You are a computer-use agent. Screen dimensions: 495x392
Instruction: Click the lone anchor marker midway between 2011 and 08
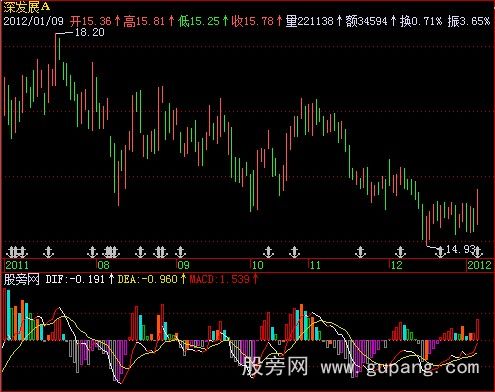click(x=49, y=252)
